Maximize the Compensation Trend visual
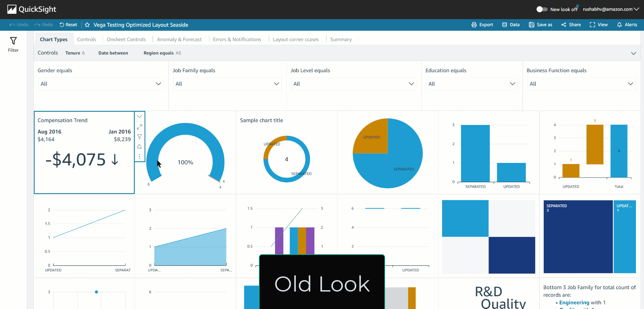Screen dimensions: 644x309 140,127
